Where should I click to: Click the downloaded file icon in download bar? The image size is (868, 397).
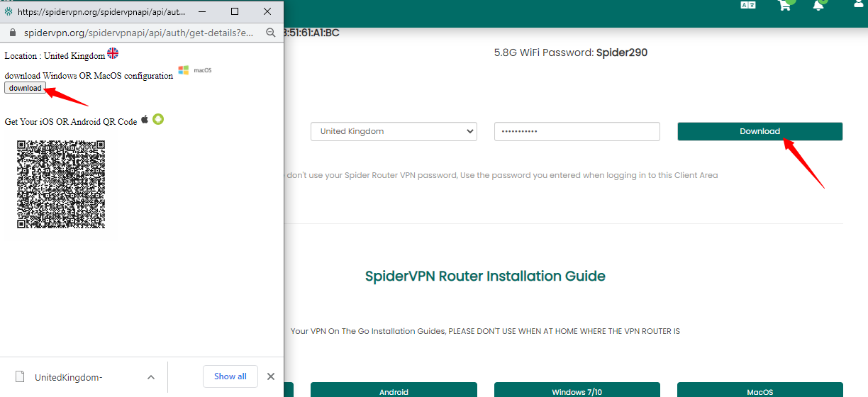[21, 376]
